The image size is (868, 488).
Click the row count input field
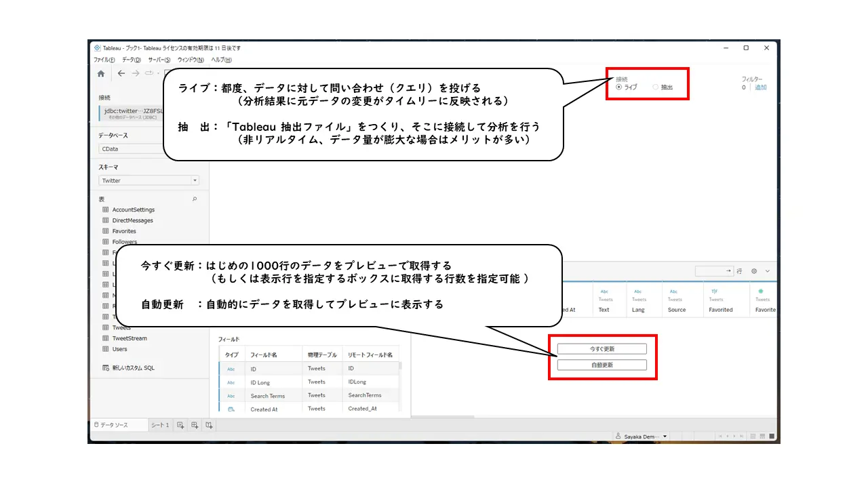pyautogui.click(x=714, y=271)
